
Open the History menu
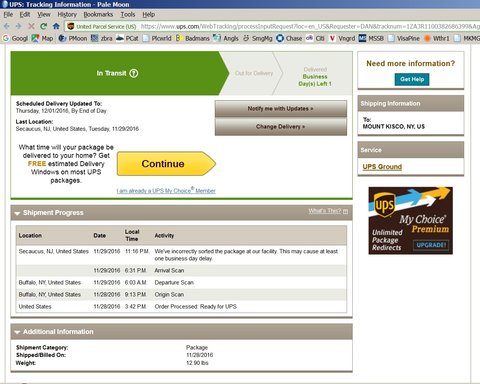pyautogui.click(x=67, y=14)
